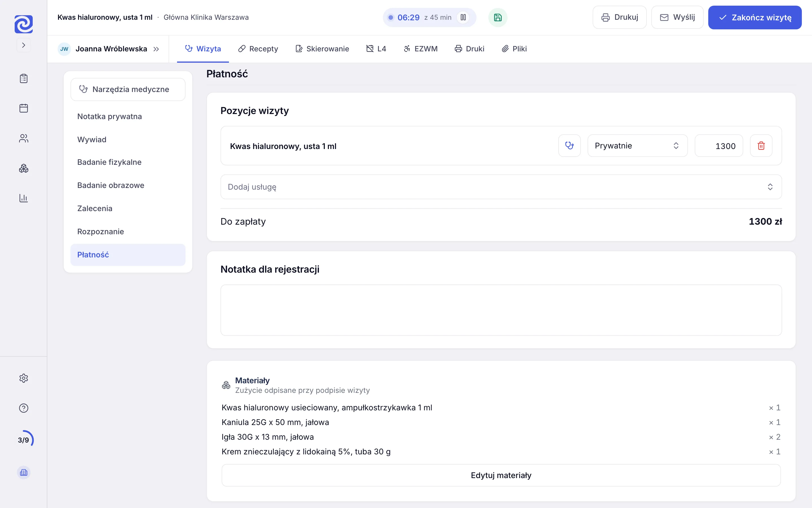Click Edytuj materiały button

[x=501, y=476]
